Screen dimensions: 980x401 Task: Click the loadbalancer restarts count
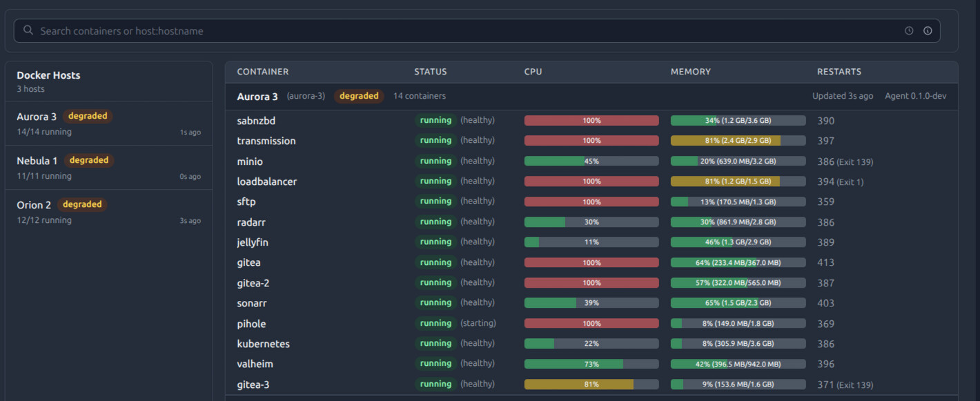[x=826, y=182]
